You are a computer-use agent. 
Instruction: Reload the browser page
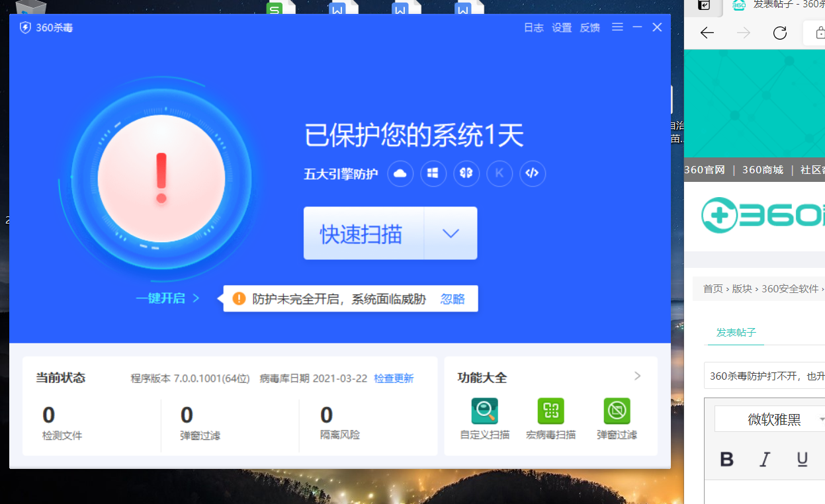pyautogui.click(x=780, y=33)
